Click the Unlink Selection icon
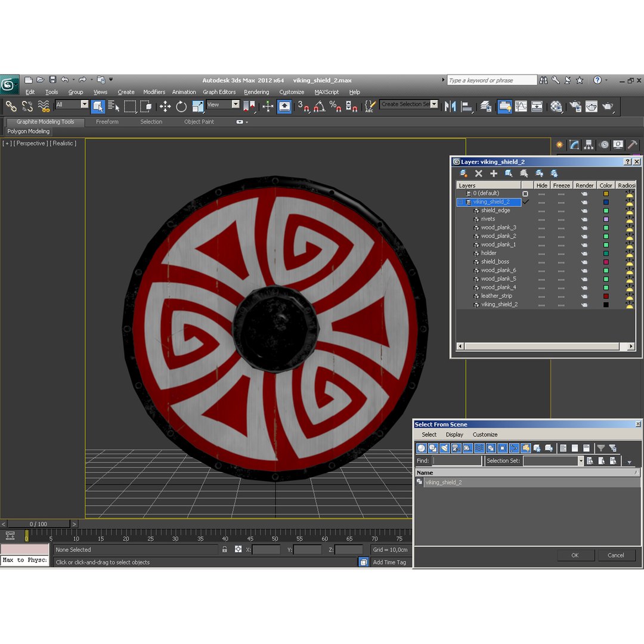This screenshot has width=644, height=644. pos(27,107)
